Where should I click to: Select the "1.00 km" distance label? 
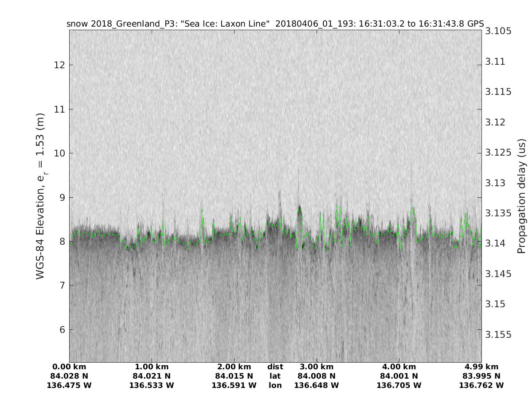[152, 367]
